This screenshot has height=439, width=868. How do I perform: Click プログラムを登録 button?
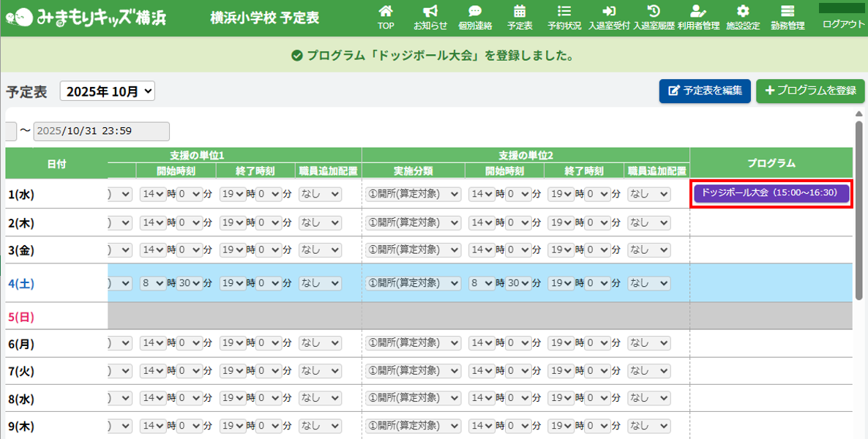pos(810,91)
